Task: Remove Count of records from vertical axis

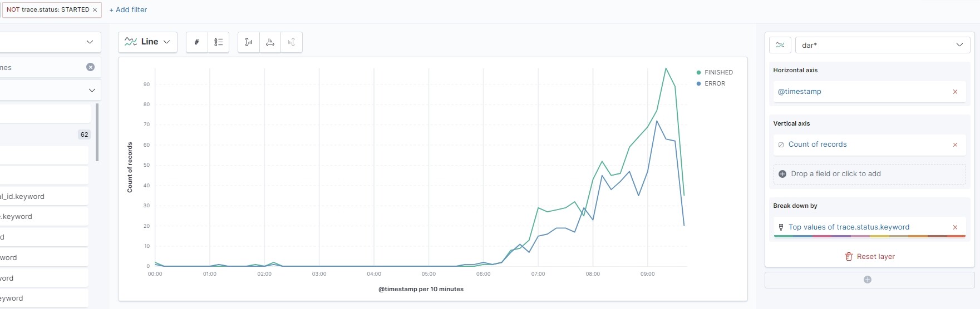Action: tap(955, 144)
